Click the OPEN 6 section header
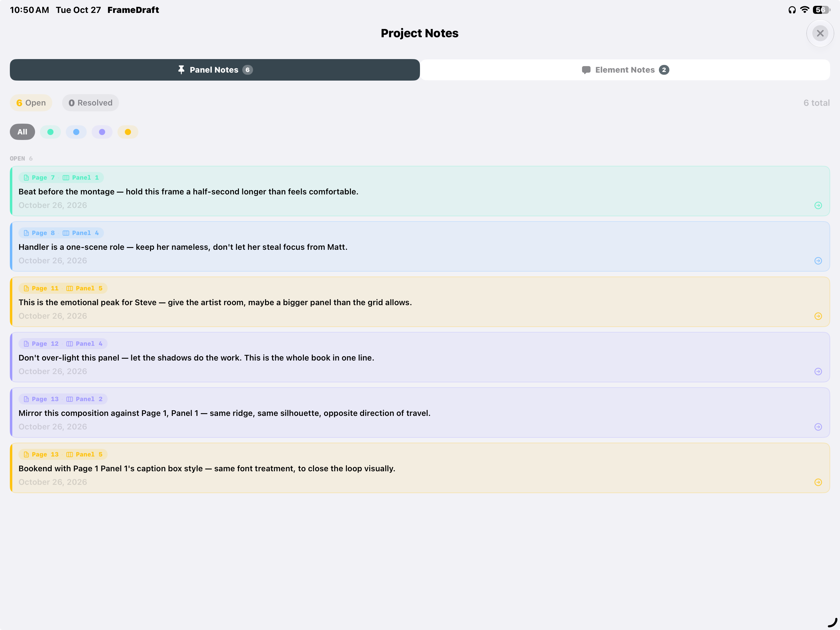This screenshot has width=840, height=630. pyautogui.click(x=21, y=158)
